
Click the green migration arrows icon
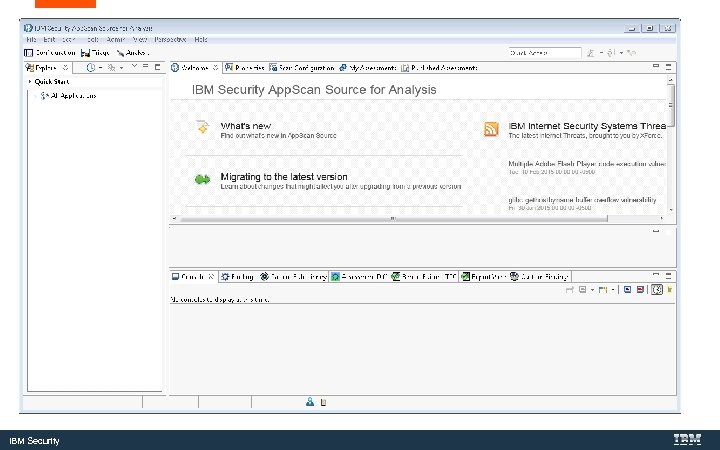coord(202,180)
